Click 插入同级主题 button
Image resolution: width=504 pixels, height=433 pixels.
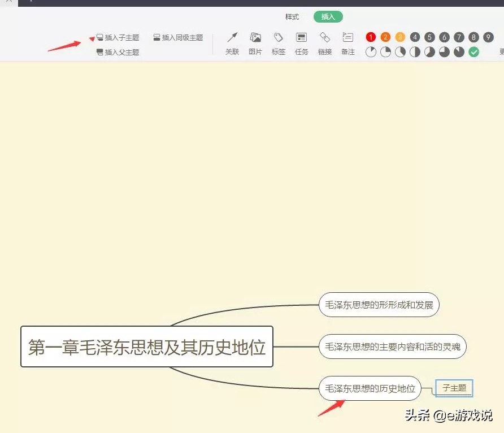(178, 38)
